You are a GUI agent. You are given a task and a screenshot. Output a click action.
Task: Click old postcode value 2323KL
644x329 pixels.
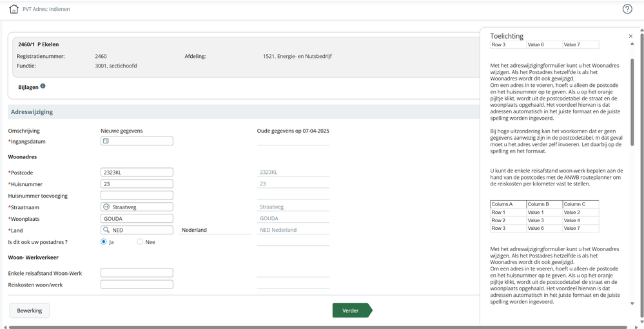pos(268,173)
